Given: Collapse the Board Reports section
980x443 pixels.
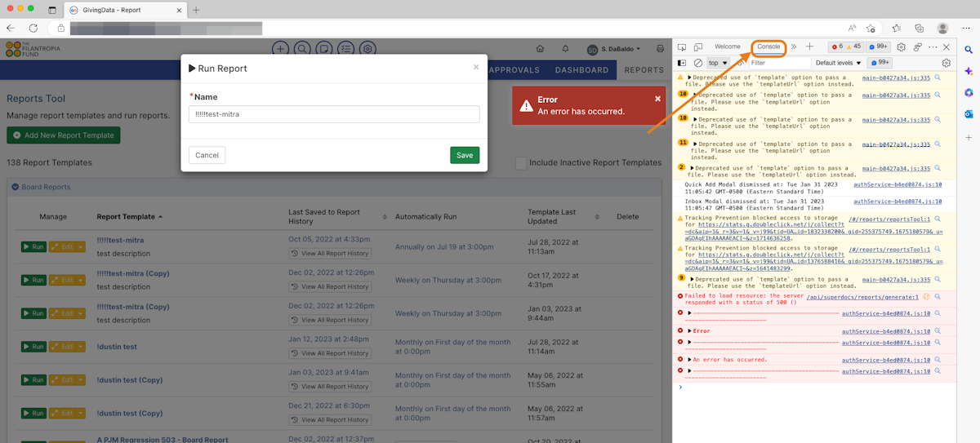Looking at the screenshot, I should pos(15,187).
